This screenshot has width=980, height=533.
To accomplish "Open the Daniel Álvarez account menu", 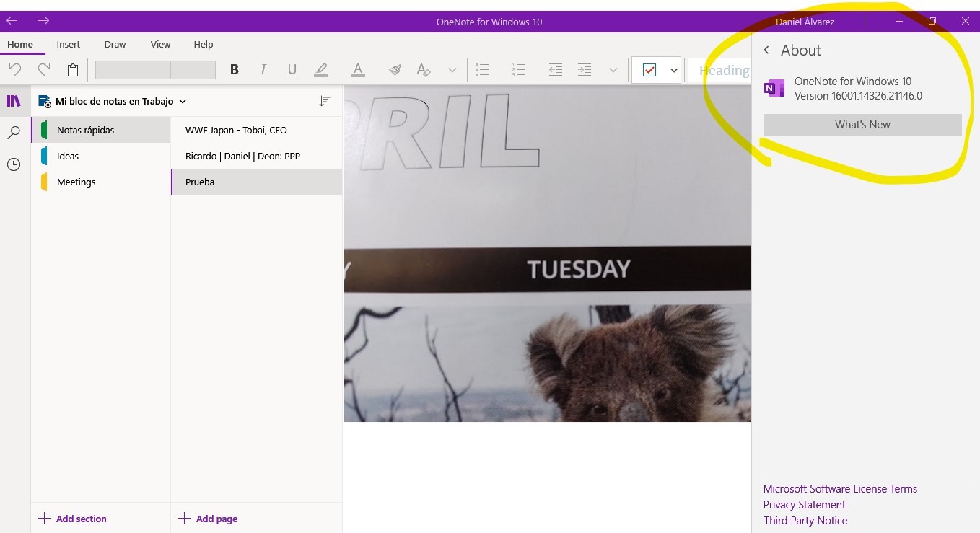I will click(x=805, y=22).
